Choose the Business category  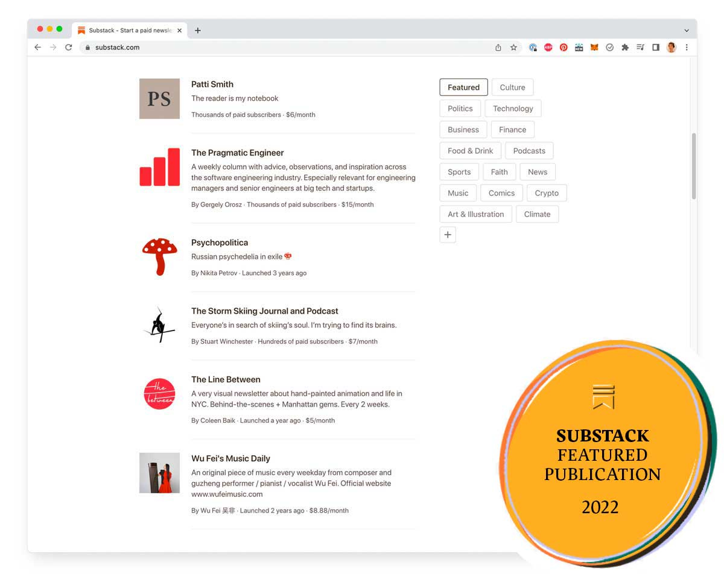point(463,130)
